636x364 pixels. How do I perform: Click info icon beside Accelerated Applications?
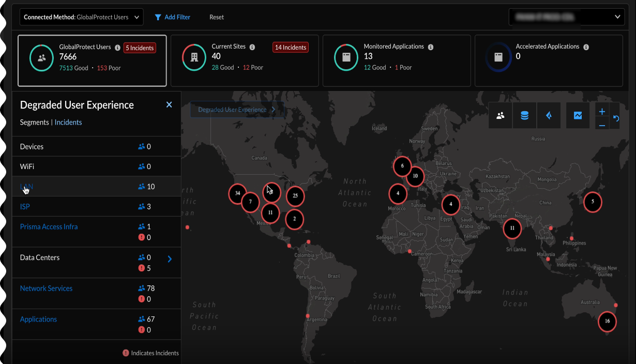(586, 47)
